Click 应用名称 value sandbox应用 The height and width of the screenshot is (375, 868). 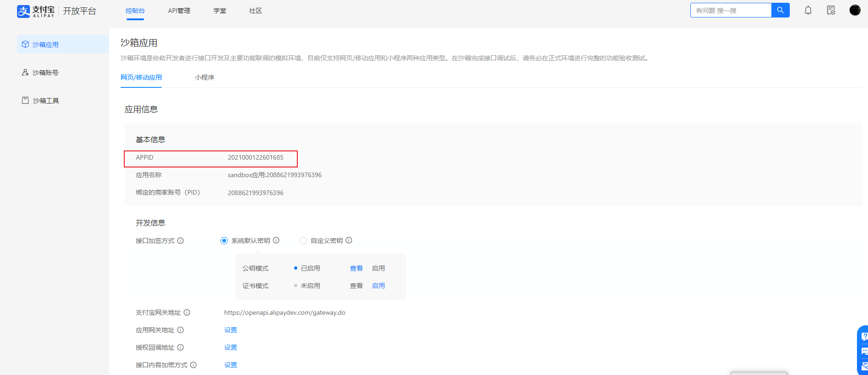point(275,175)
